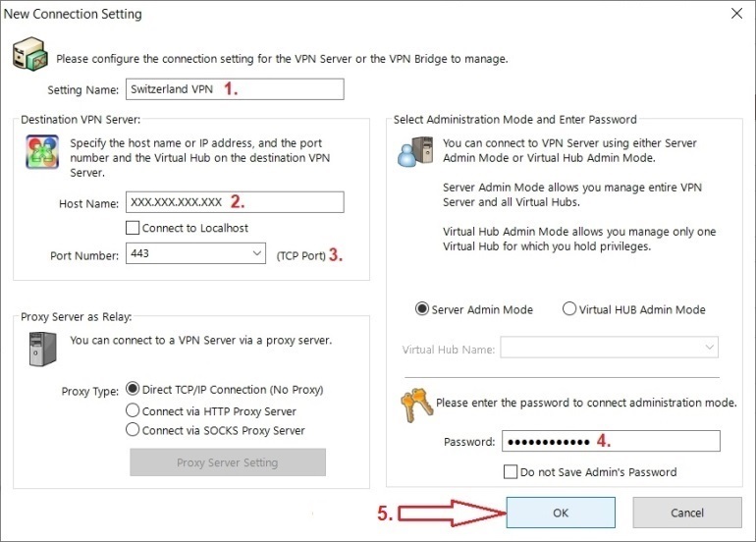The width and height of the screenshot is (756, 542).
Task: Choose Direct TCP/IP Connection (No Proxy)
Action: 134,389
